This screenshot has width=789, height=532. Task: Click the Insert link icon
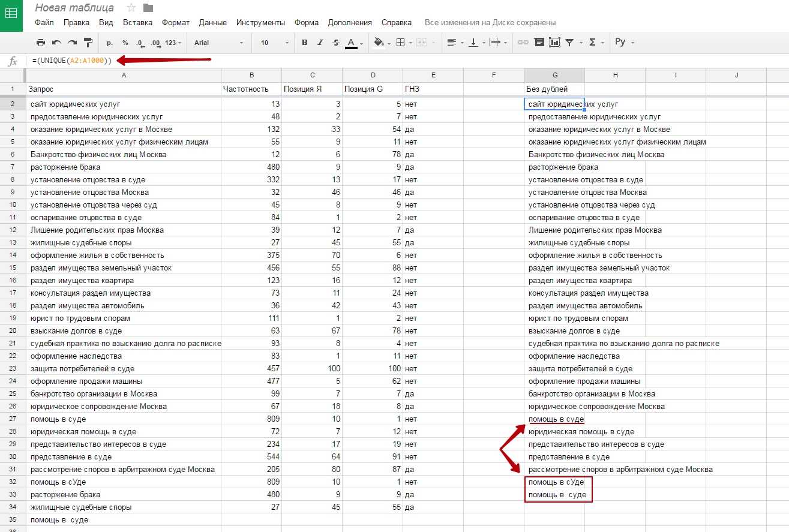tap(523, 43)
